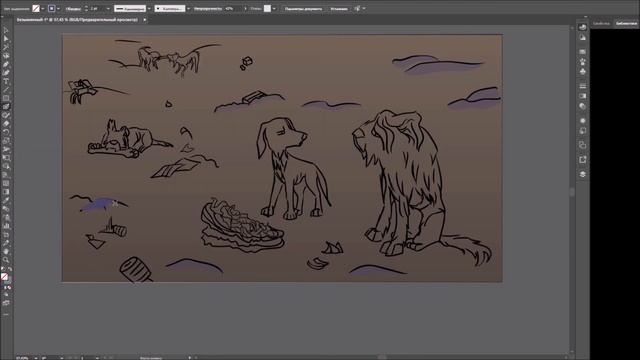Screen dimensions: 640x360
Task: Open the fill swatch dropdown arrow
Action: 42,9
